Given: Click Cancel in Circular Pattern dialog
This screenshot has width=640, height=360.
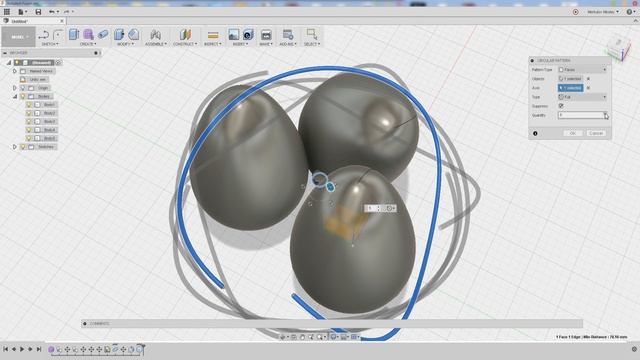Looking at the screenshot, I should point(596,133).
